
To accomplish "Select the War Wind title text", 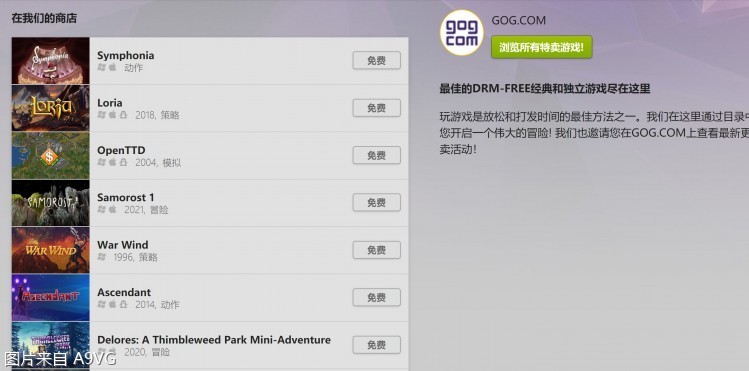I will click(x=123, y=244).
